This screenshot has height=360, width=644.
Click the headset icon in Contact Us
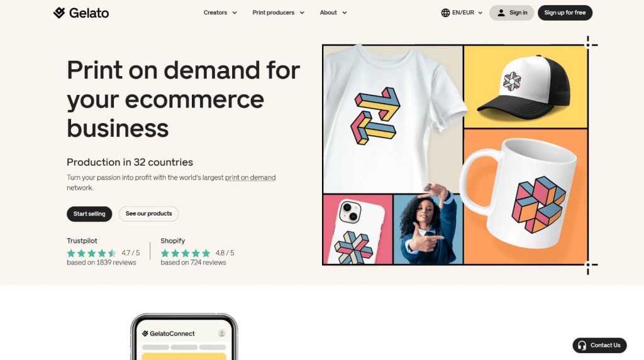(x=582, y=345)
